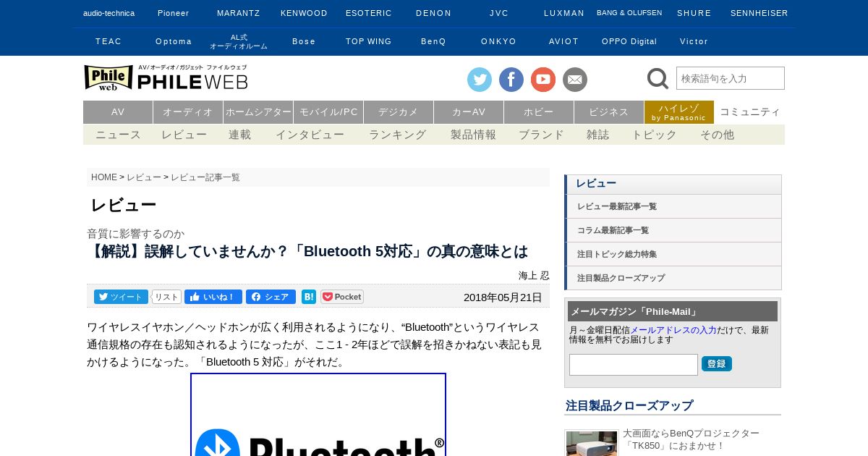
Task: Click the メールアドレスの入力 link
Action: [x=673, y=329]
